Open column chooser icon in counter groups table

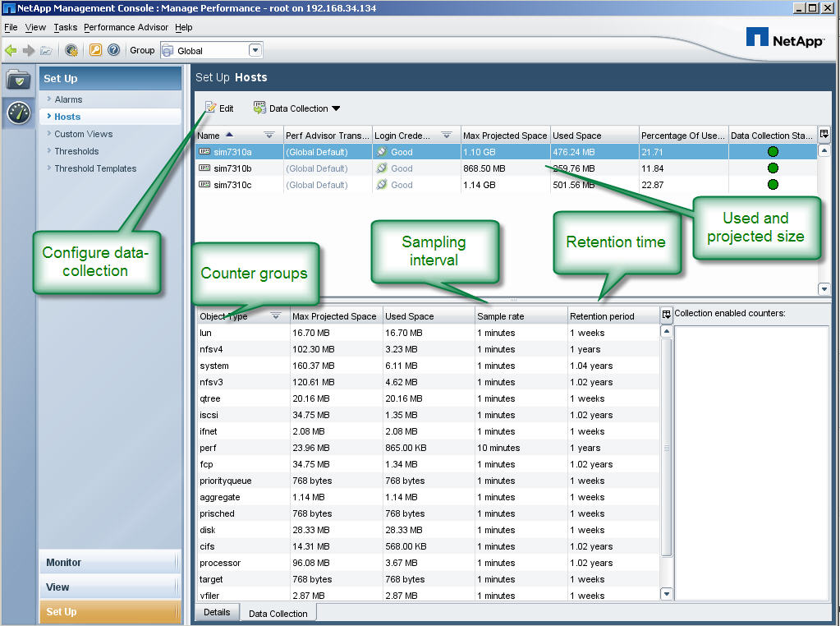(x=666, y=315)
